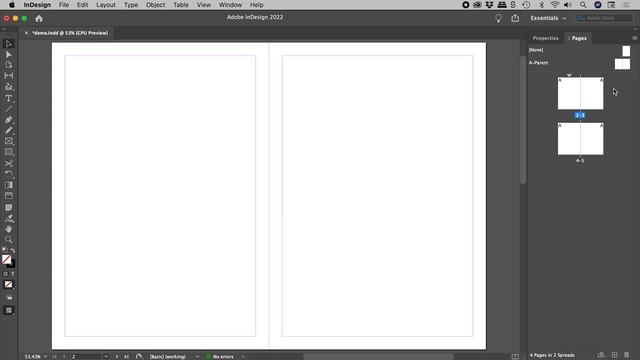This screenshot has height=360, width=640.
Task: Open the Pages panel flyout menu
Action: pyautogui.click(x=634, y=38)
